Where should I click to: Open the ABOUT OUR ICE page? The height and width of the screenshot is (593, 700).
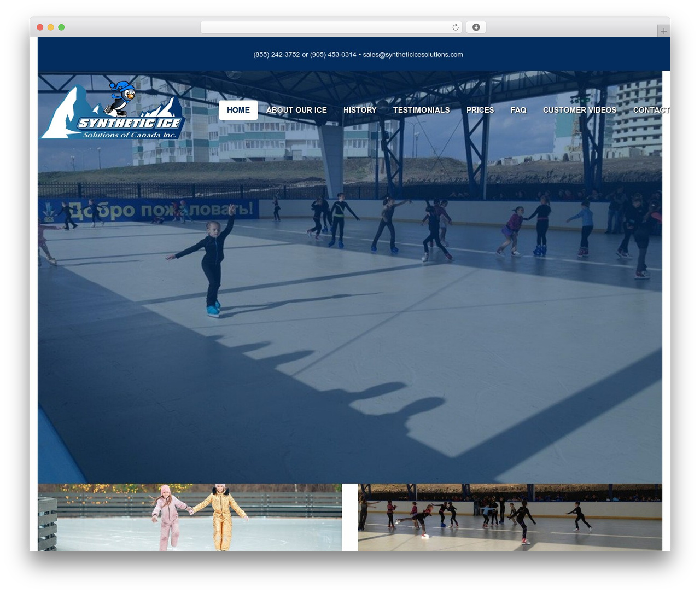point(296,110)
